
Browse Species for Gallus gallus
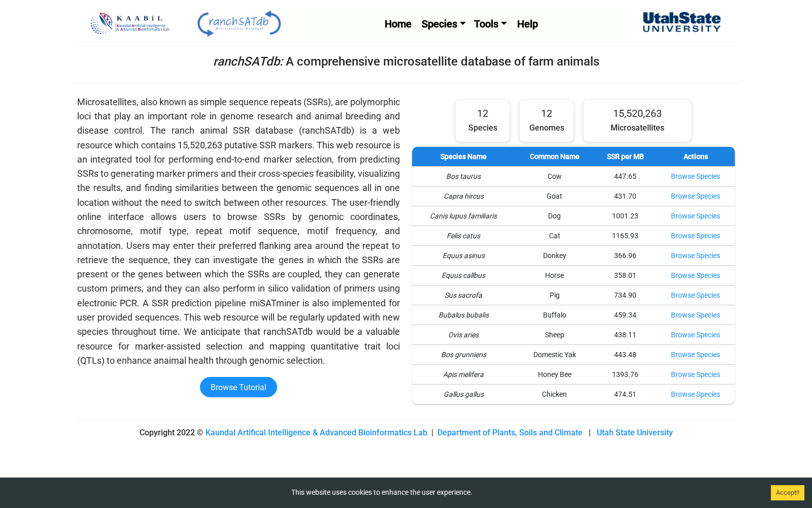[695, 394]
